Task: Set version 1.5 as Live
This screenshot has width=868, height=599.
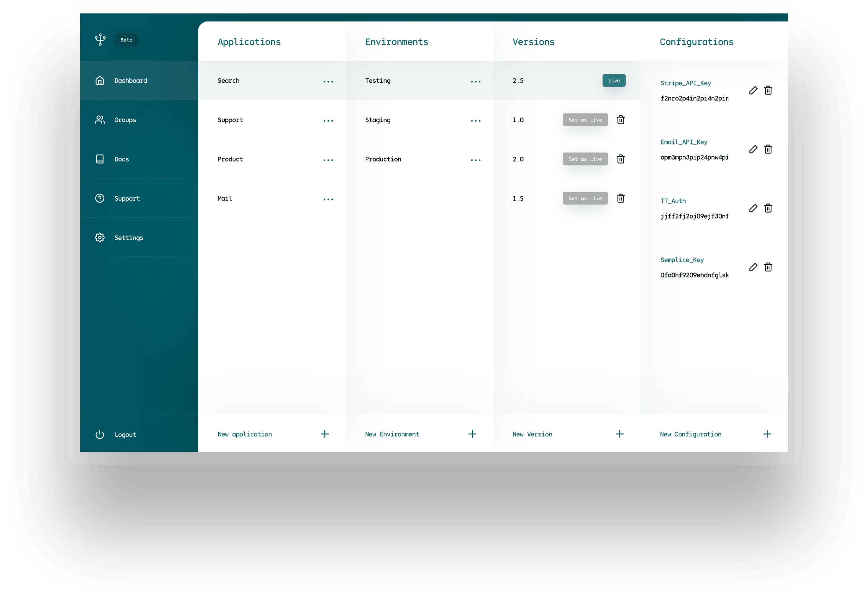Action: (x=585, y=198)
